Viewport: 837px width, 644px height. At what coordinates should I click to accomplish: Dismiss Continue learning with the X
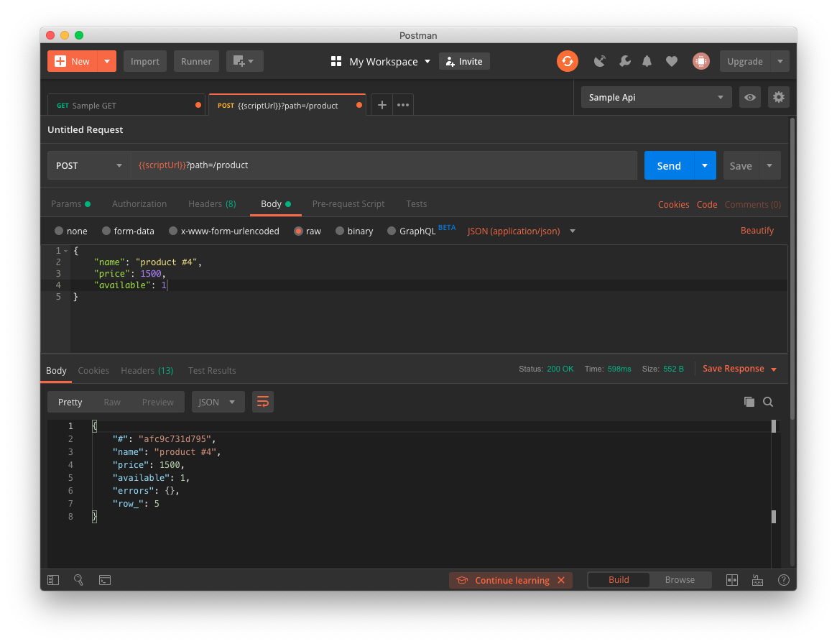click(561, 580)
